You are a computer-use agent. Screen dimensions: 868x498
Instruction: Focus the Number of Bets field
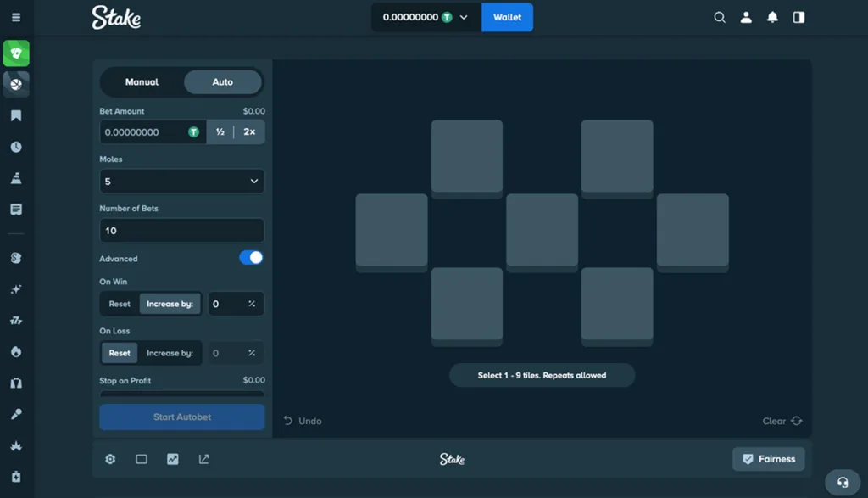point(182,231)
